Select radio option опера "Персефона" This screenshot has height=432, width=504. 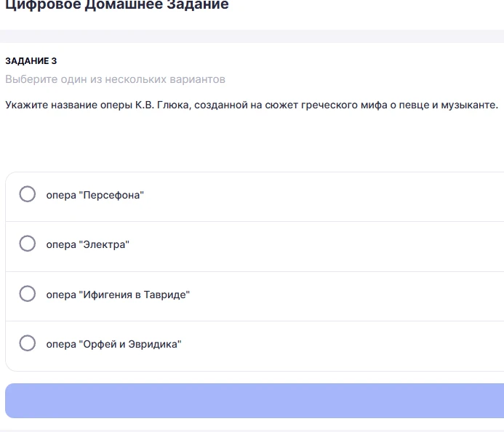28,194
